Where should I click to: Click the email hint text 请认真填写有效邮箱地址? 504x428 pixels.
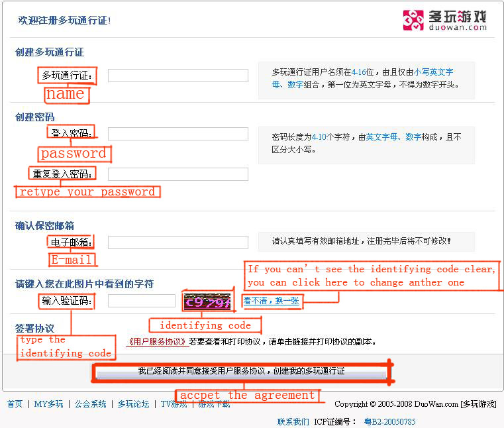362,241
